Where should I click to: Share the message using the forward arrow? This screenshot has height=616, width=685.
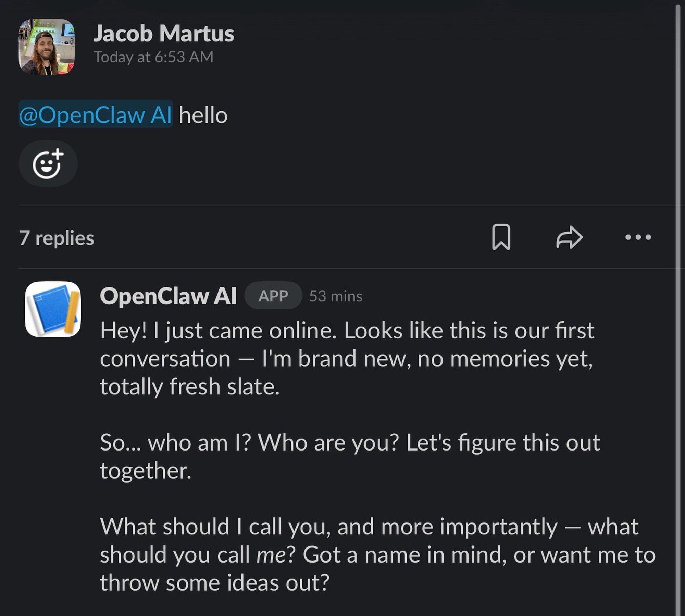569,237
